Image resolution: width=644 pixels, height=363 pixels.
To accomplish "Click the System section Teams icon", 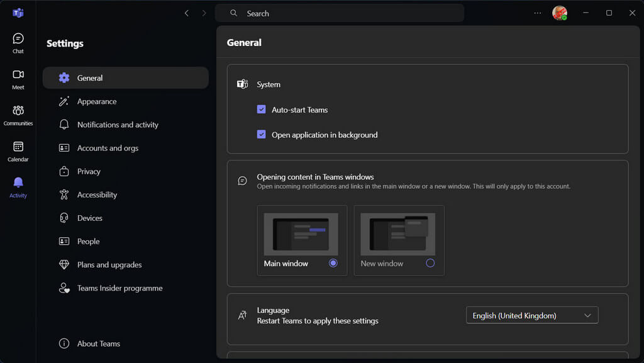I will [x=242, y=84].
